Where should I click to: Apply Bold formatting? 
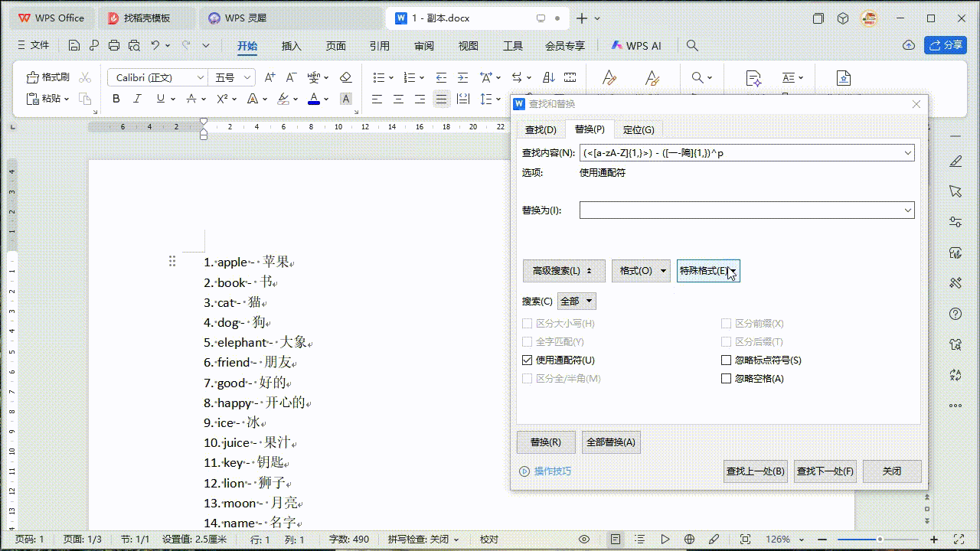pos(116,99)
